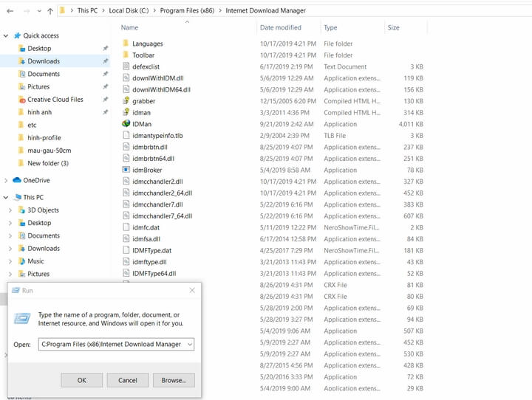532x400 pixels.
Task: Select Downloads under Quick access
Action: [44, 61]
